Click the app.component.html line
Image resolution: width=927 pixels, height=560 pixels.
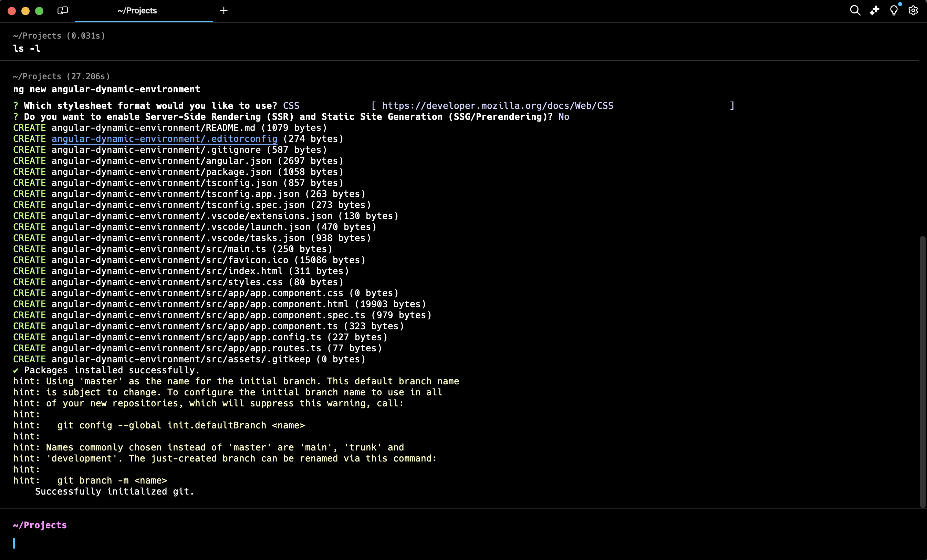pyautogui.click(x=220, y=304)
